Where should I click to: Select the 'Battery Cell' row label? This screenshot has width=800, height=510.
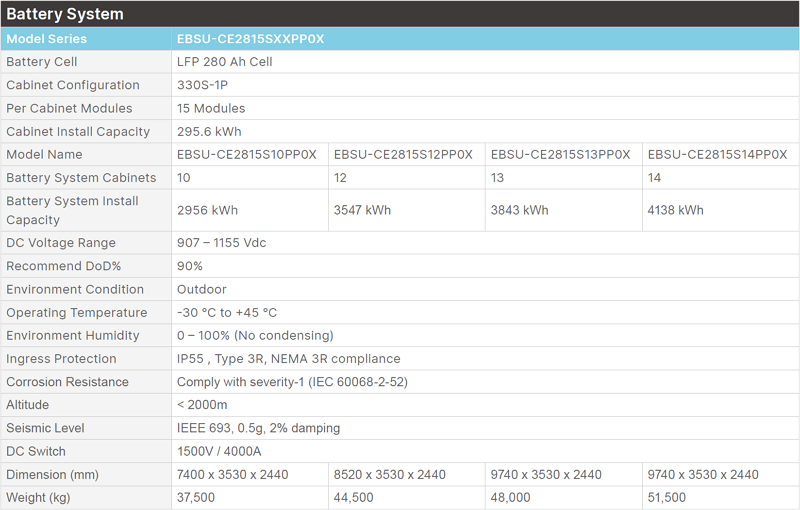[x=41, y=62]
